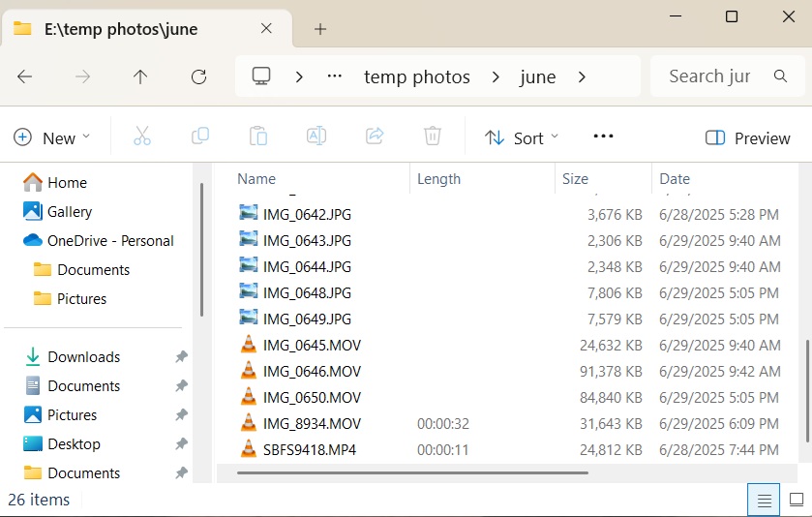Open the See more ellipsis menu
The image size is (812, 517).
(603, 137)
